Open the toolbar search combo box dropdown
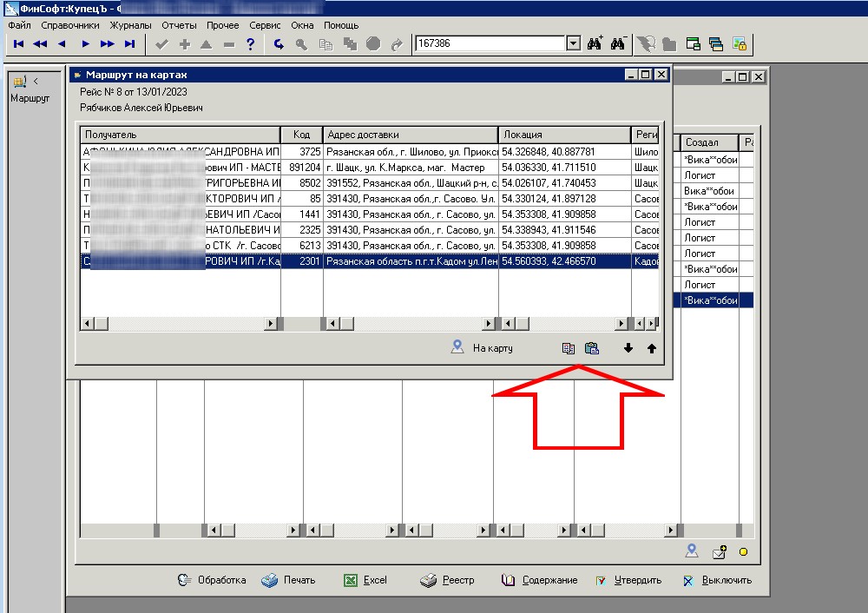The width and height of the screenshot is (868, 613). 573,43
